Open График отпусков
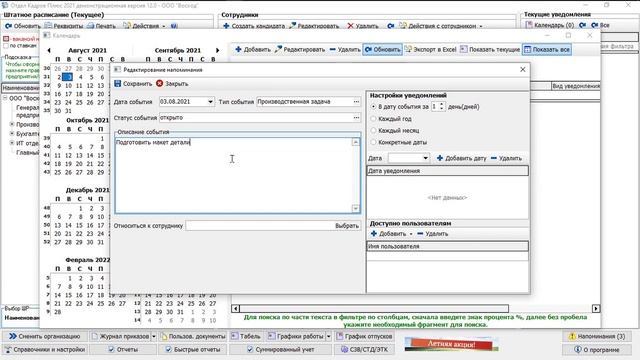The width and height of the screenshot is (640, 360). point(364,336)
